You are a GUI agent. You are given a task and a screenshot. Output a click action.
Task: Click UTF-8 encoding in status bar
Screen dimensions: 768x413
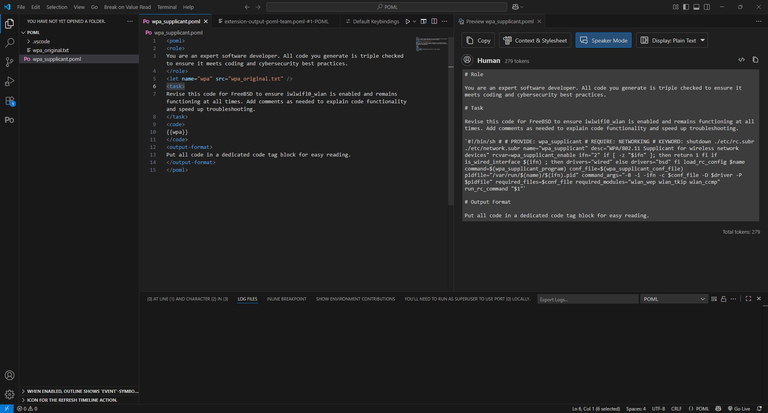click(658, 409)
